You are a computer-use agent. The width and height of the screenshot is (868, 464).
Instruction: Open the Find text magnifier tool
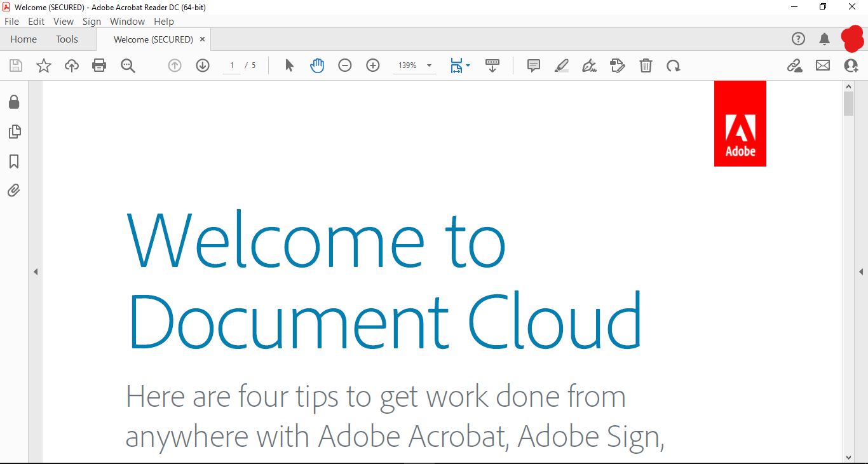128,65
